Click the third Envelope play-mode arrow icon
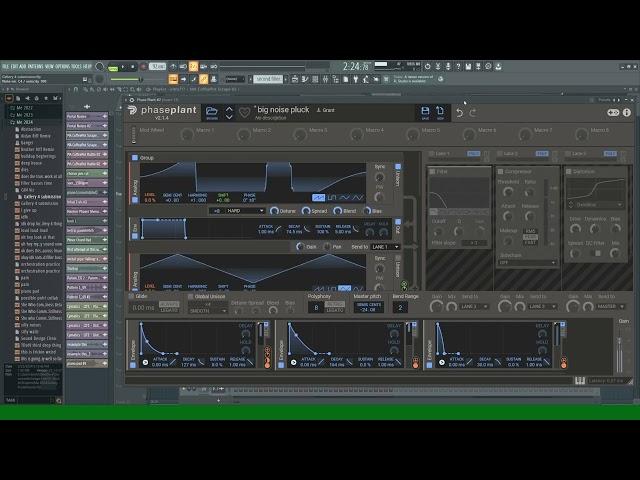Screen dimensions: 640x480 [442, 362]
